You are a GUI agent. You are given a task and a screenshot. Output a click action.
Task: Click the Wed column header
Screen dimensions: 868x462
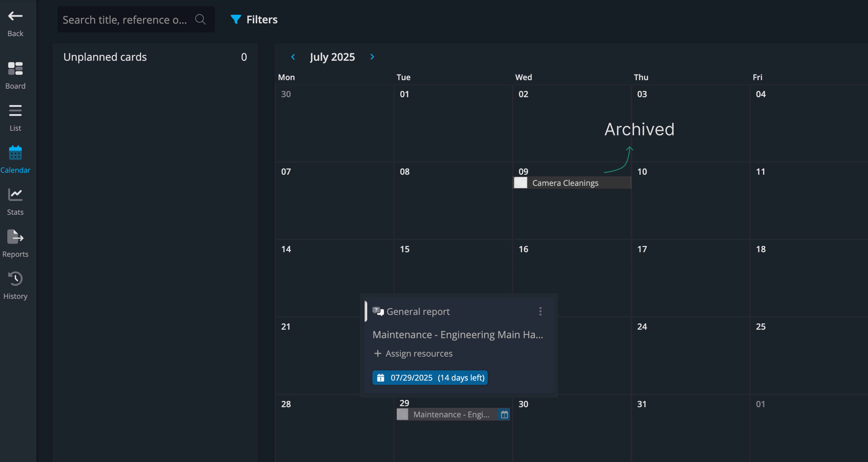pos(523,77)
